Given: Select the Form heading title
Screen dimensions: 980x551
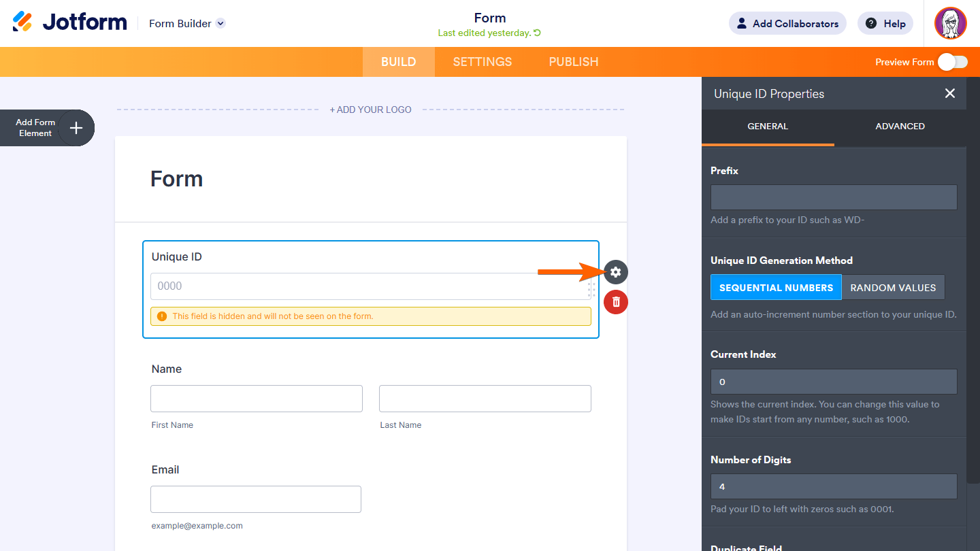Looking at the screenshot, I should tap(176, 179).
